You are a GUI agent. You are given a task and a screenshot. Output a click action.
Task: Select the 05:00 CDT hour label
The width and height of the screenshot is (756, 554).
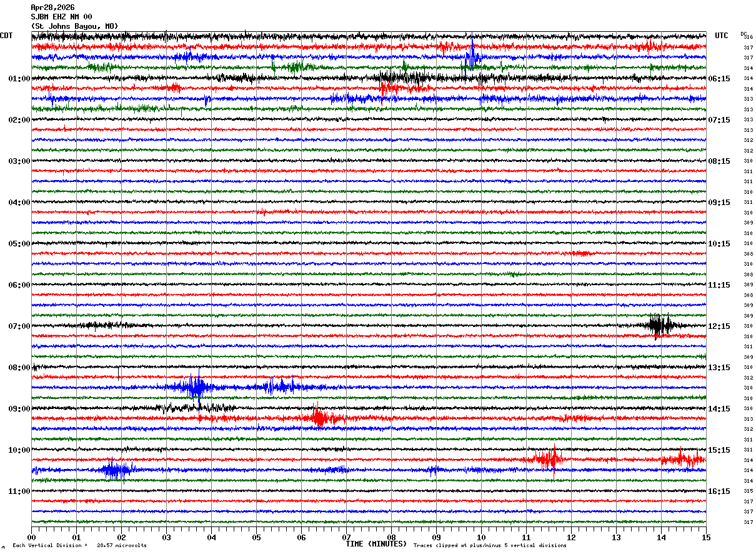click(x=19, y=244)
